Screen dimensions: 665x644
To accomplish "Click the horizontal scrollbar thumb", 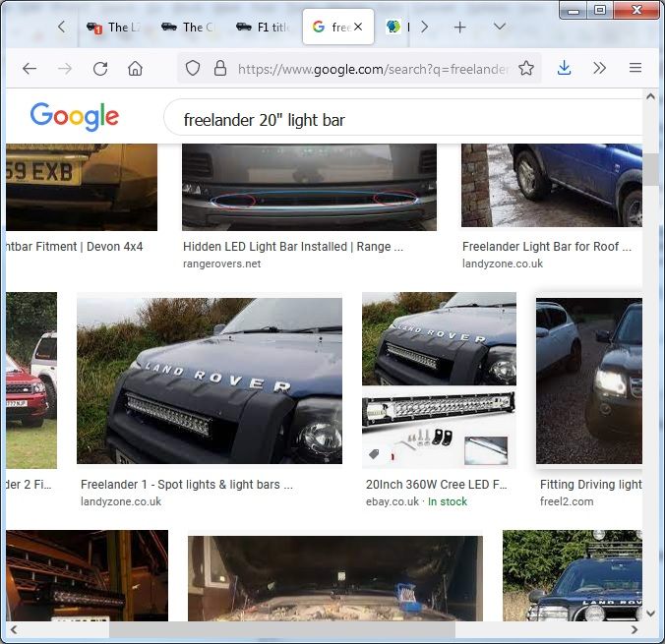I will pyautogui.click(x=282, y=629).
